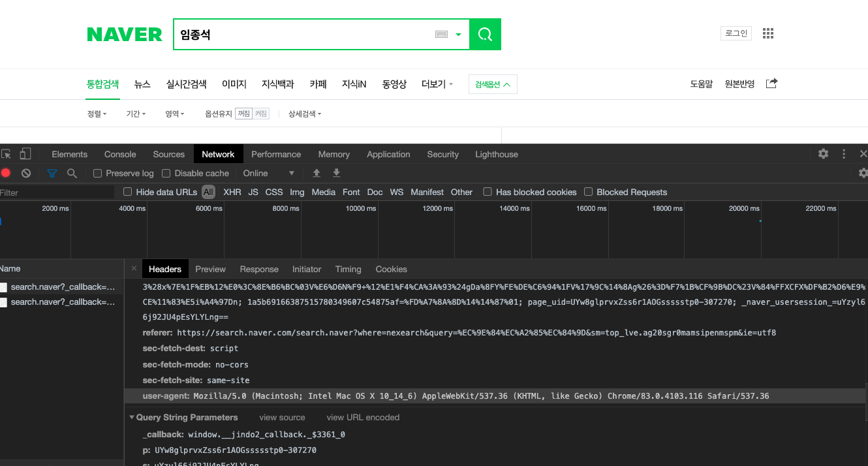Filter requests by XHR type
This screenshot has height=466, width=868.
[x=232, y=192]
